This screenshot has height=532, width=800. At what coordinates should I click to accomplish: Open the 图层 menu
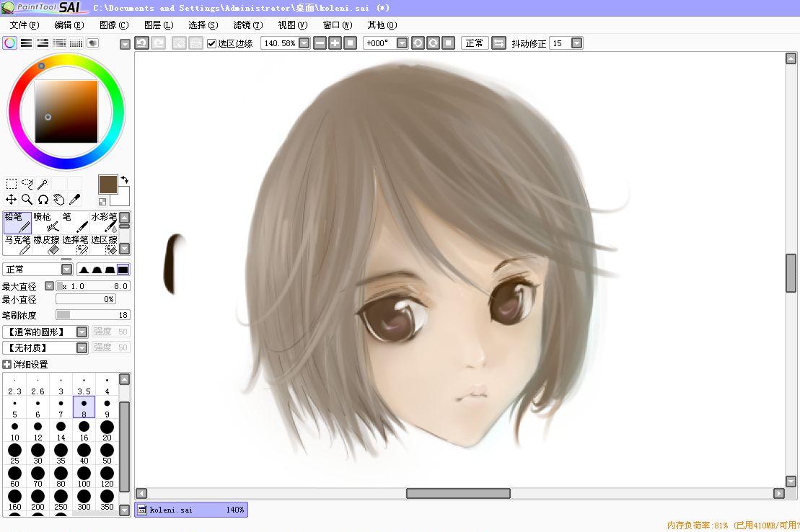point(158,25)
